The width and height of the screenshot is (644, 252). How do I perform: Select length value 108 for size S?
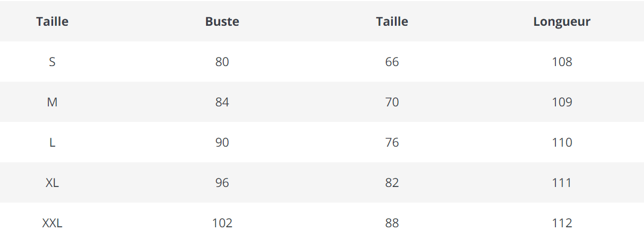click(562, 62)
